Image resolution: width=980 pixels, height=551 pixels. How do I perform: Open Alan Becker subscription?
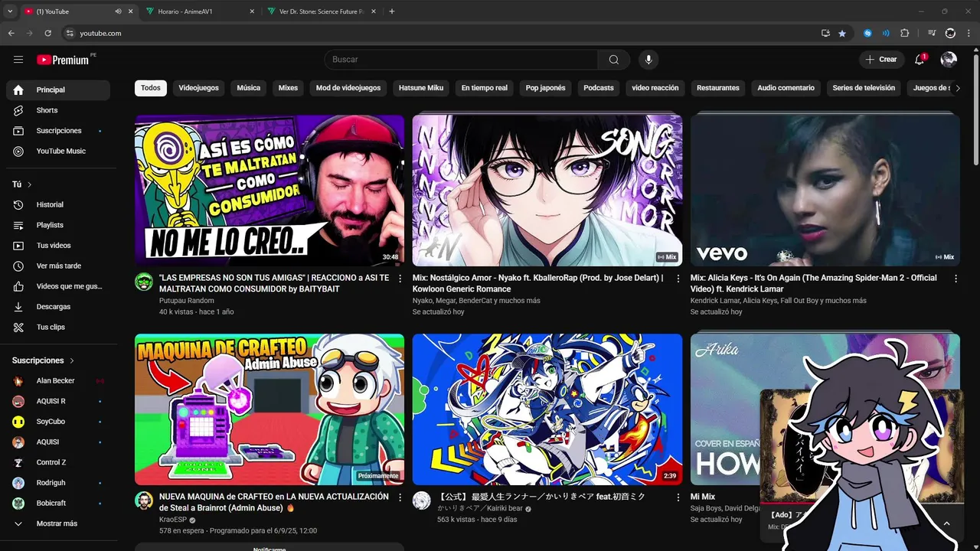58,381
